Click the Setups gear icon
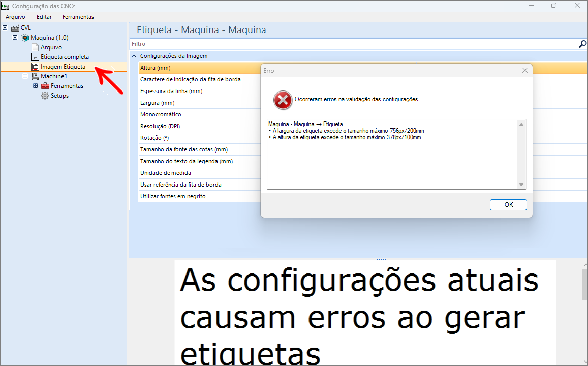This screenshot has height=366, width=588. point(45,96)
